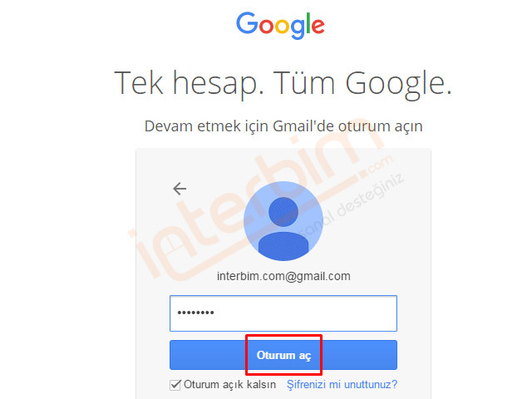Click the "Tek hesap. Tüm Google." heading
Viewport: 532px width, 399px height.
[x=283, y=83]
